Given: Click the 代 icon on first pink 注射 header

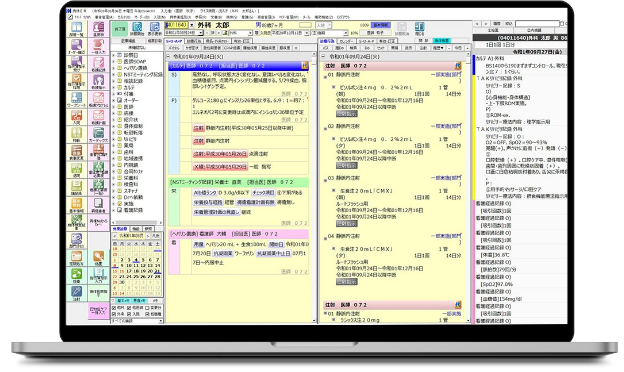Looking at the screenshot, I should pos(458,66).
